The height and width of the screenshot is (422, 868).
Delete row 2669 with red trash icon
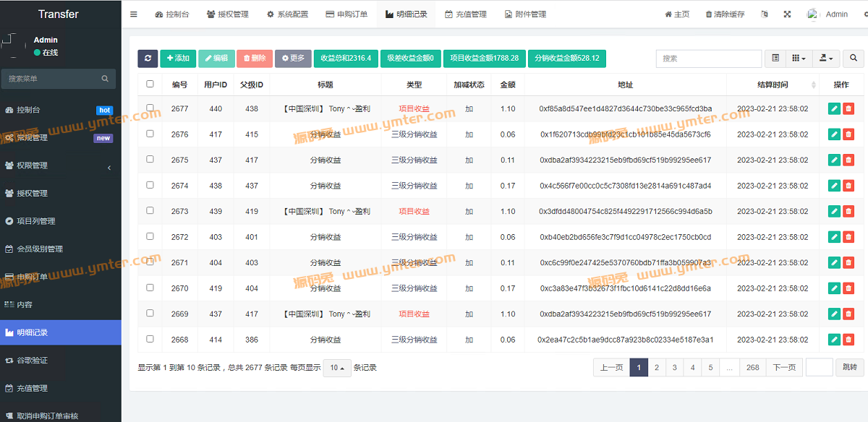(x=848, y=314)
